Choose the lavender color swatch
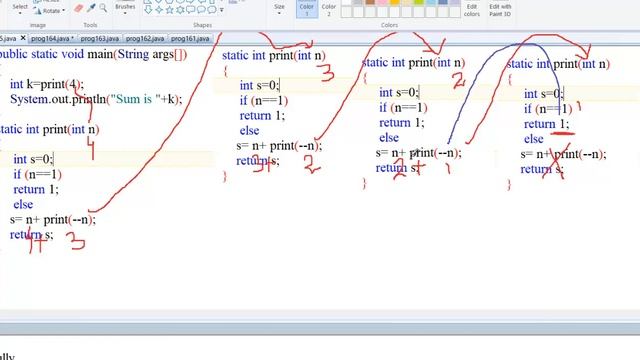The image size is (640, 360). pos(455,2)
